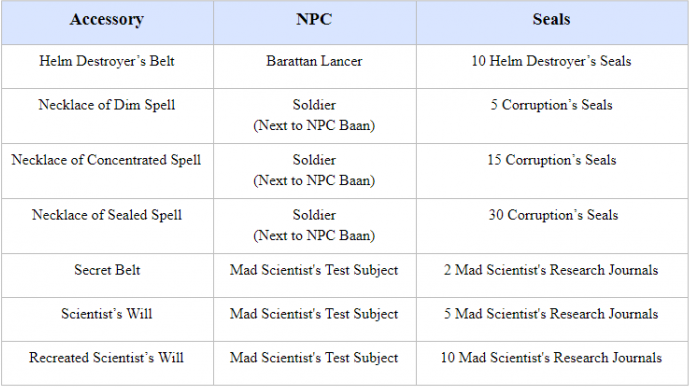689x387 pixels.
Task: Click Necklace of Sealed Spell
Action: 107,215
